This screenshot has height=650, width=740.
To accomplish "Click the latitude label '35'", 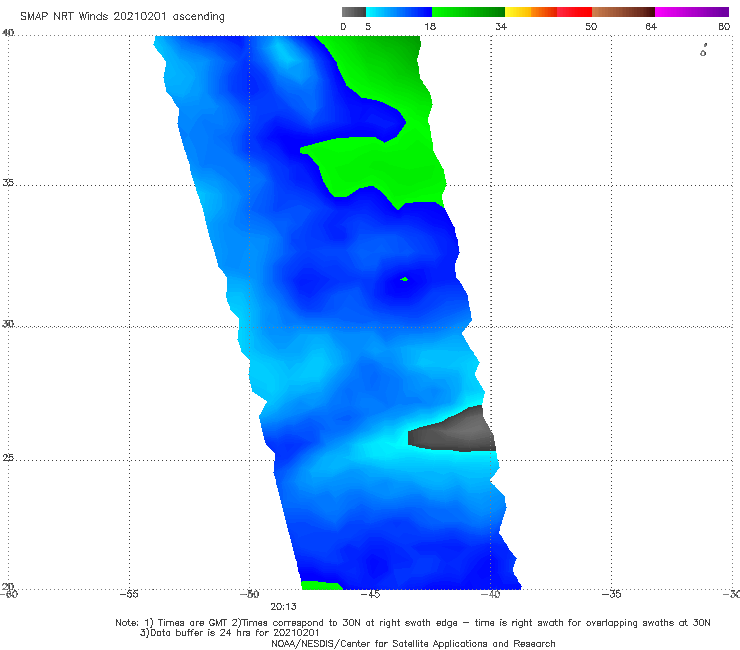I will click(x=8, y=183).
